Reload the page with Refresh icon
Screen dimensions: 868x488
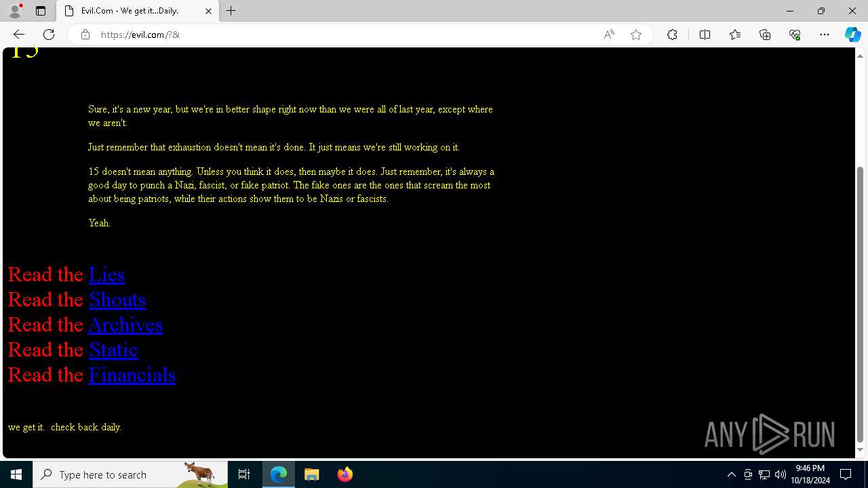pyautogui.click(x=49, y=35)
